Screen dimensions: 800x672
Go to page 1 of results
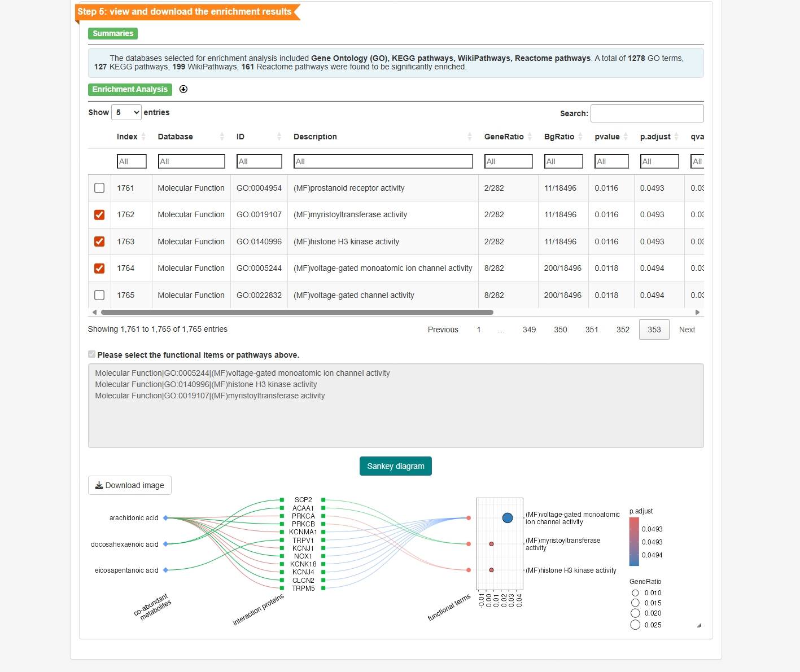click(x=479, y=330)
